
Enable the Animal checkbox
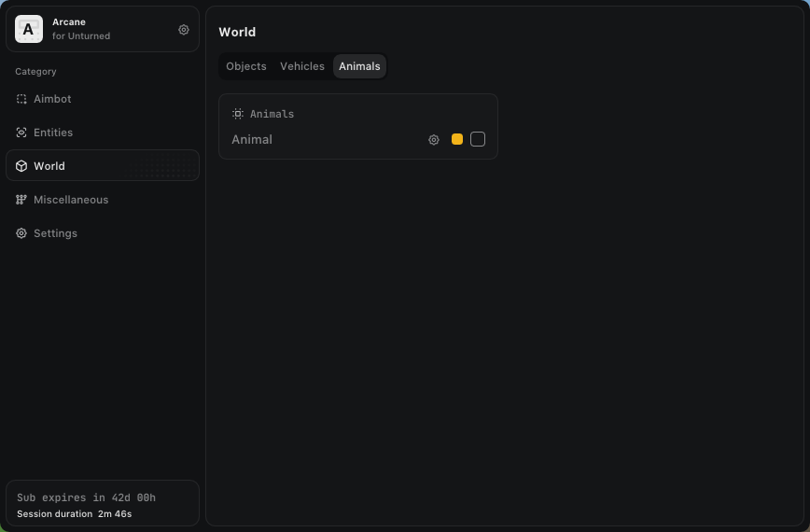pyautogui.click(x=478, y=139)
